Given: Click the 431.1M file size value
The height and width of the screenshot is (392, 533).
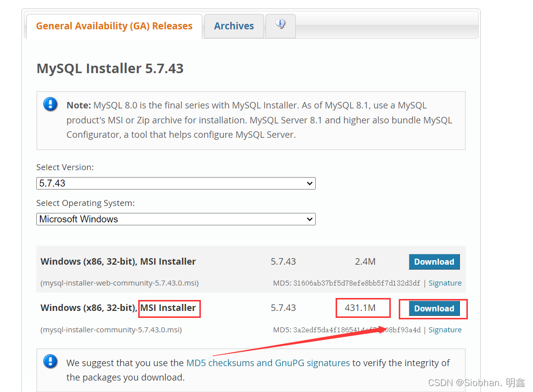Looking at the screenshot, I should [x=360, y=308].
